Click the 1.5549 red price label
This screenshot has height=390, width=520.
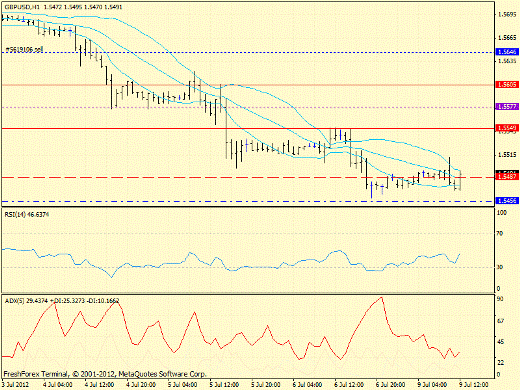click(x=507, y=128)
